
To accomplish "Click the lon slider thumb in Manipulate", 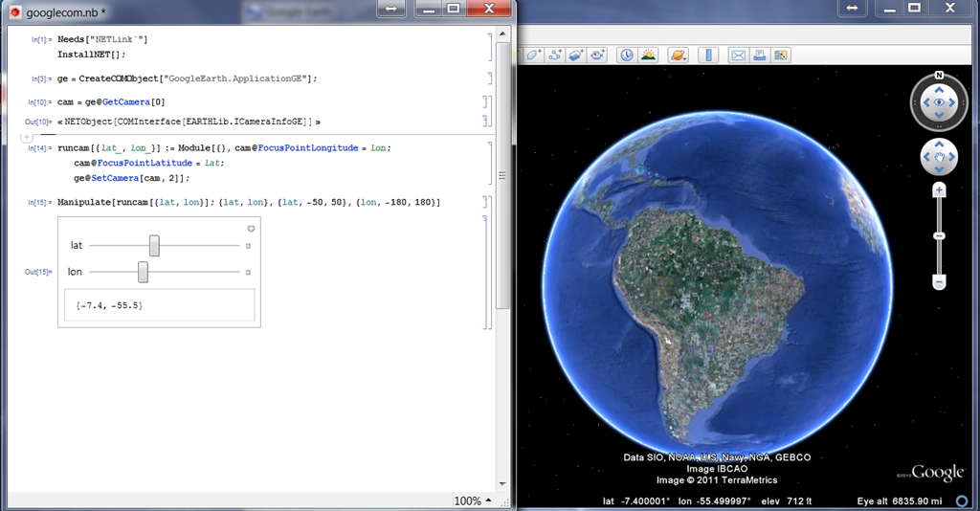I will [144, 272].
